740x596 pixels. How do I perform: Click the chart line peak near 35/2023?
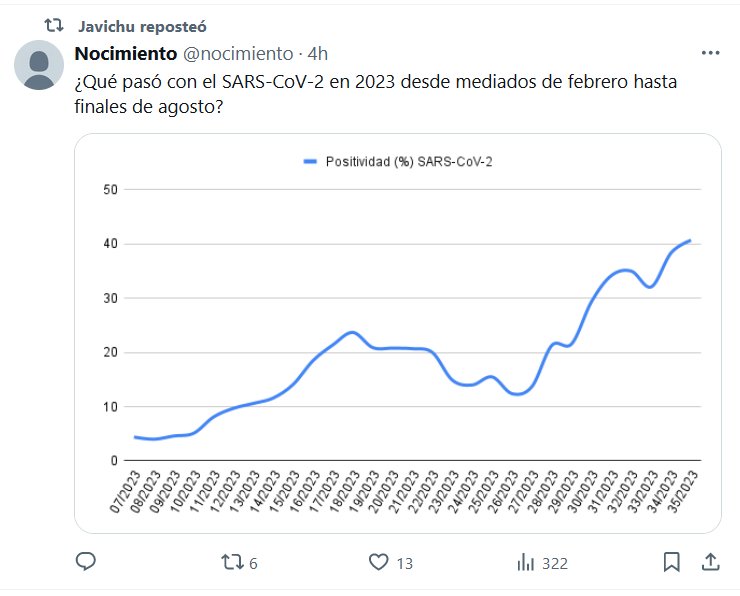[x=689, y=241]
